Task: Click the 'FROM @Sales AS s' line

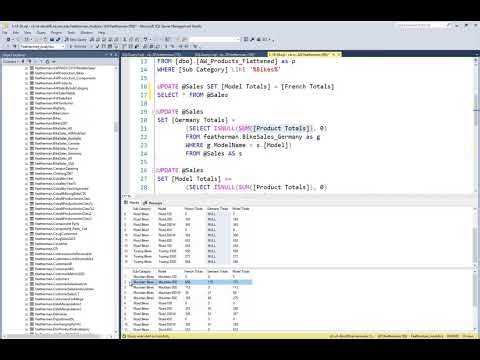Action: [x=214, y=154]
